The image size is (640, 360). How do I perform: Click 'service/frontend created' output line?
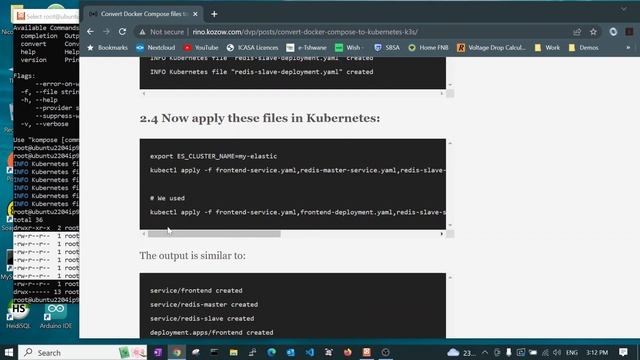coord(196,291)
